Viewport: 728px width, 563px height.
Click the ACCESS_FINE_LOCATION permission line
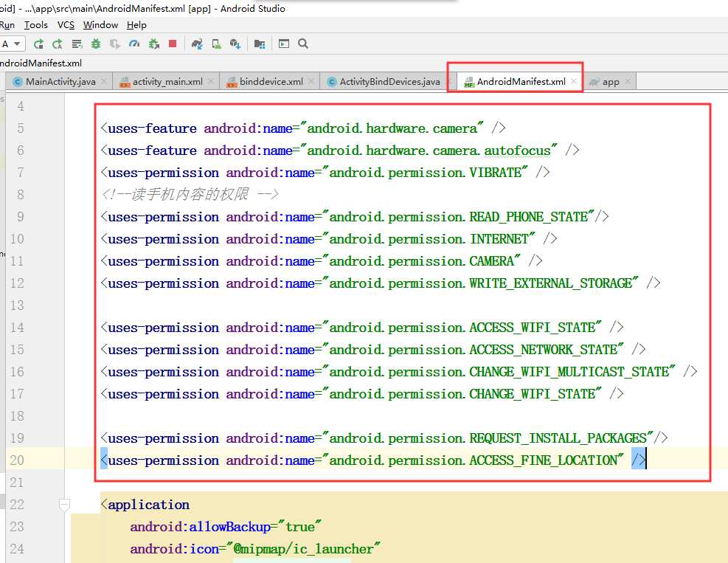[373, 460]
